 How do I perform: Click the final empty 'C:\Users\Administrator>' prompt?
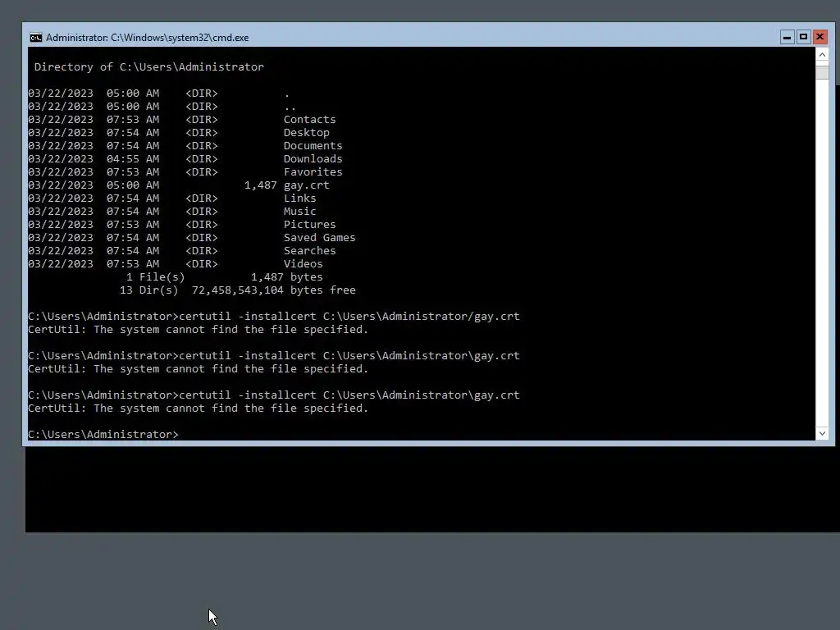[x=103, y=435]
